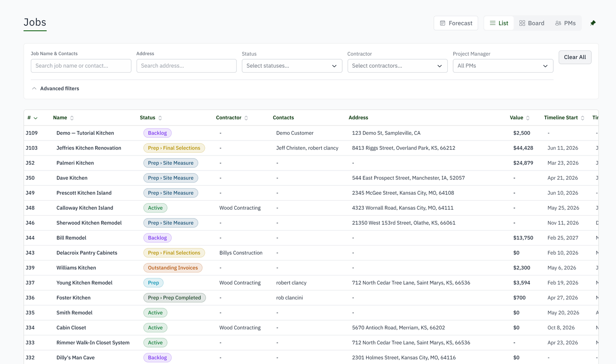Image resolution: width=616 pixels, height=364 pixels.
Task: Switch to Board view tab
Action: [532, 23]
